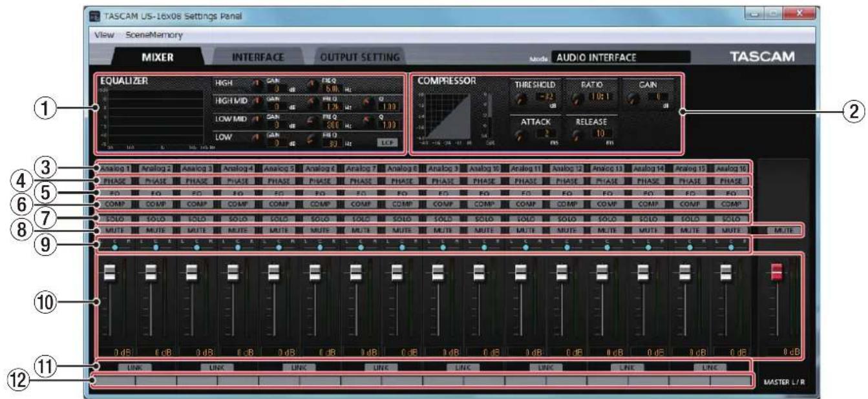This screenshot has height=399, width=868.
Task: Click the Analog 9 channel fader handle
Action: [438, 272]
